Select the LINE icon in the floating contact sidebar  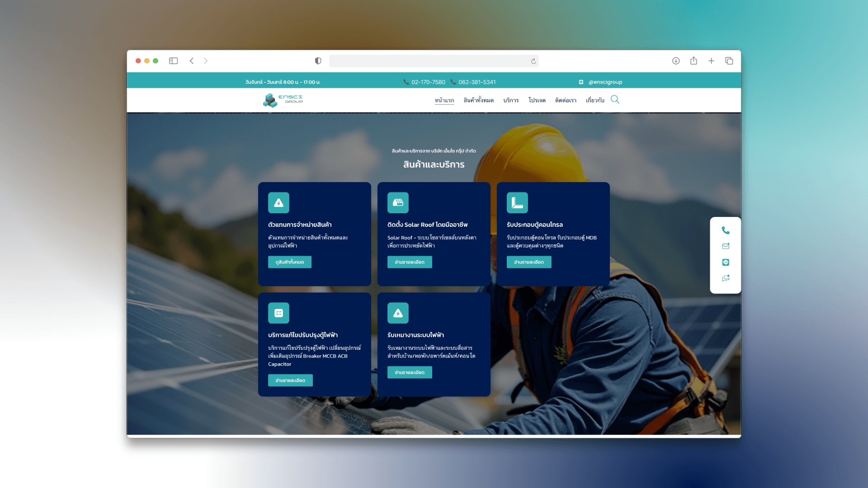click(x=725, y=262)
